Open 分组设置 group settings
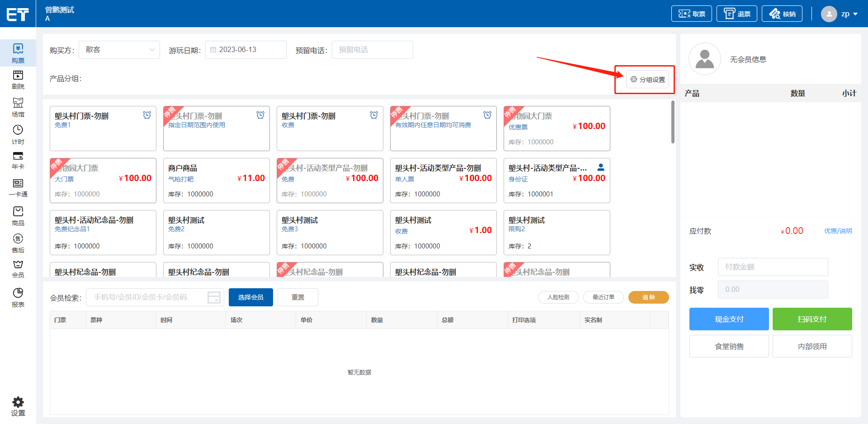The height and width of the screenshot is (424, 868). [647, 80]
